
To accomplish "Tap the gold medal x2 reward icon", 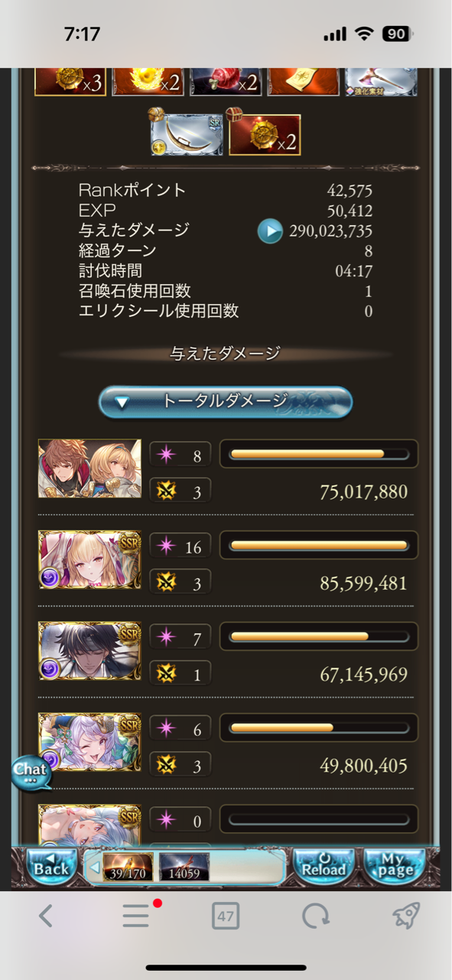I will point(265,135).
